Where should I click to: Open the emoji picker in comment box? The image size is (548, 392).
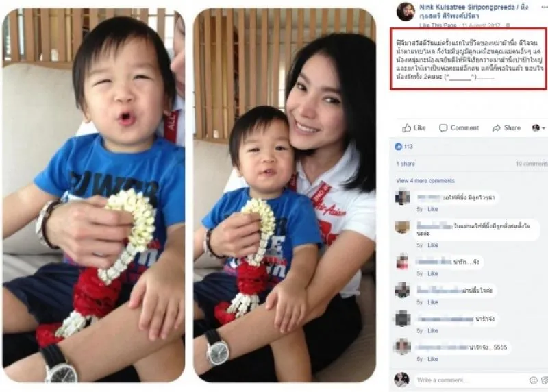coord(534,380)
